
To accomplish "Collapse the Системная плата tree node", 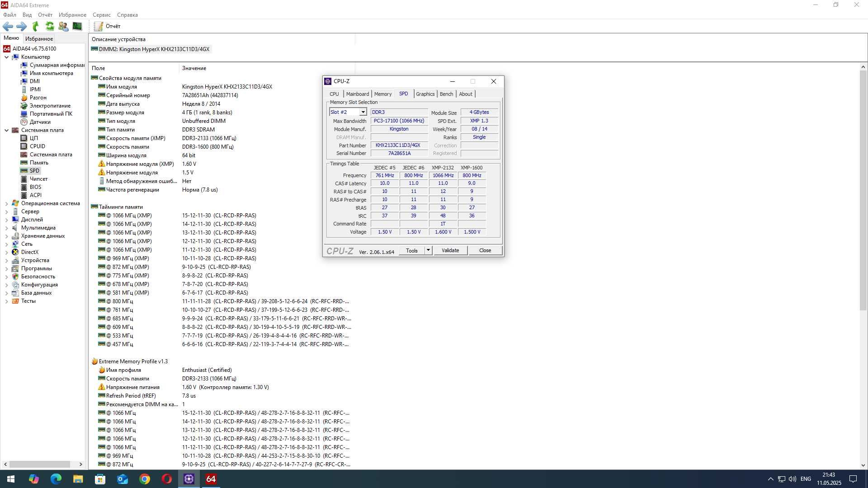I will [6, 131].
